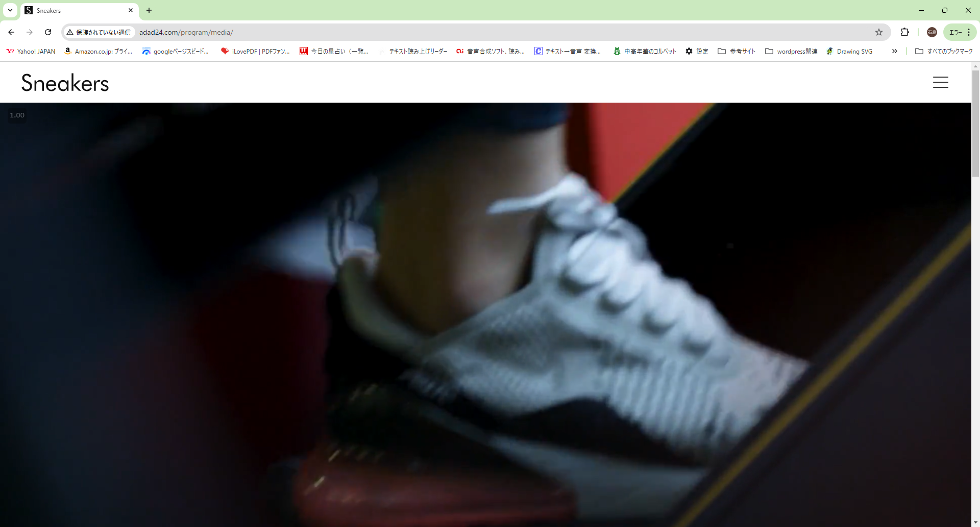The image size is (980, 527).
Task: Close the Sneakers tab
Action: 131,10
